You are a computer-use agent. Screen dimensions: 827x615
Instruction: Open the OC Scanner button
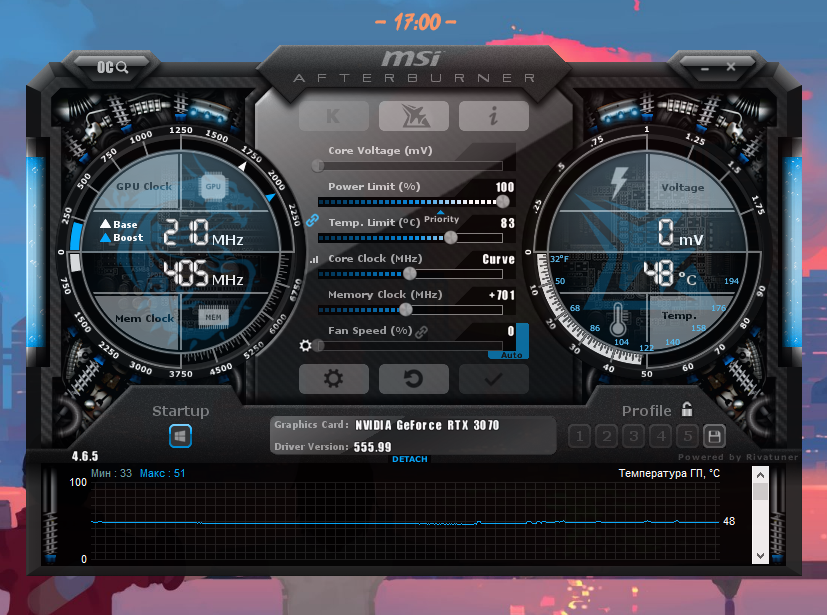click(x=112, y=67)
